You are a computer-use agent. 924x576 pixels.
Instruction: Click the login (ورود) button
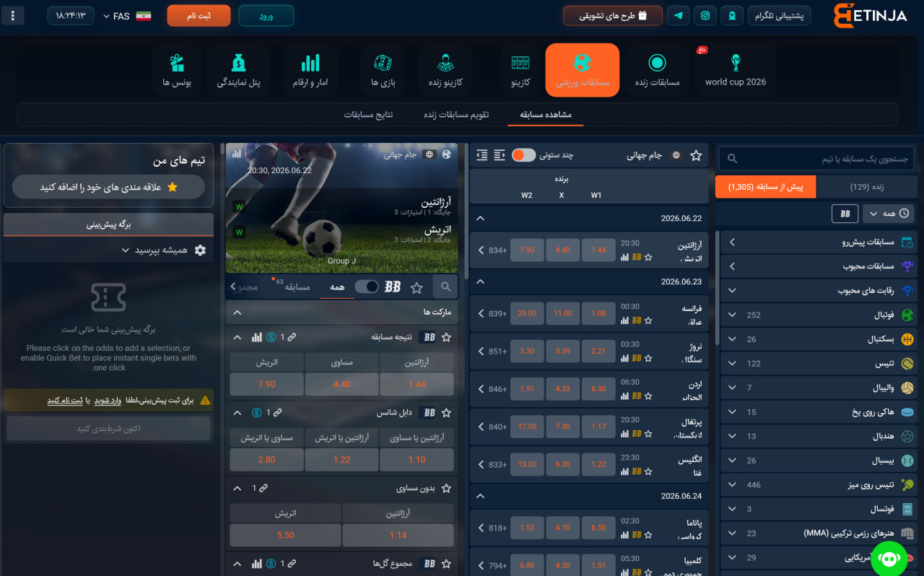266,15
